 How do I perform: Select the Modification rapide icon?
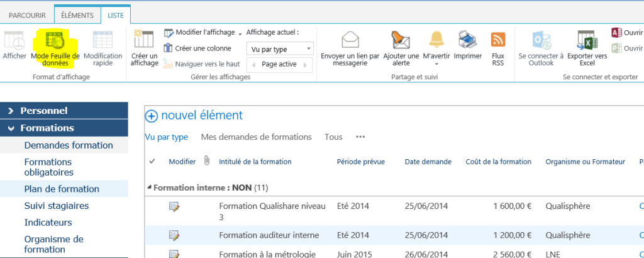tap(103, 41)
